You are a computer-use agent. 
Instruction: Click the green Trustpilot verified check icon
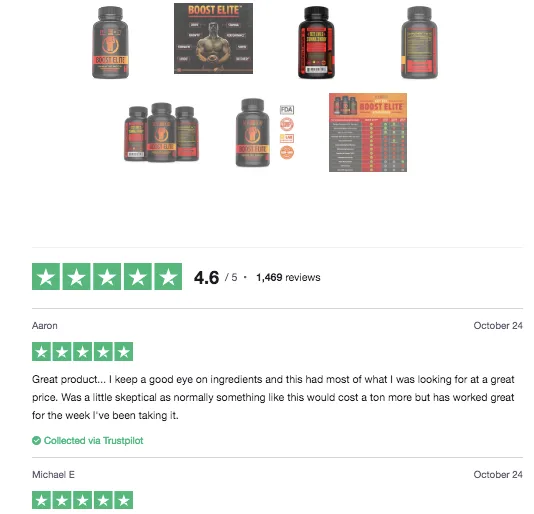[x=36, y=440]
